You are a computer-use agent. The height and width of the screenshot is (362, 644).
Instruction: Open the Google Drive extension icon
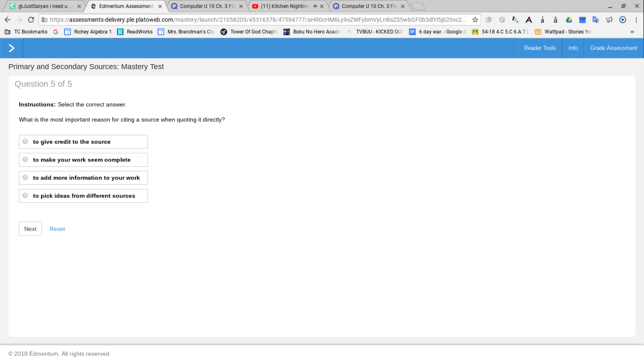tap(569, 20)
